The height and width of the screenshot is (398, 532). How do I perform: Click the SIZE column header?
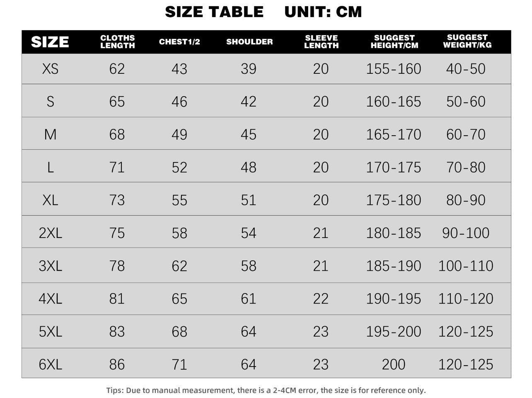coord(50,42)
